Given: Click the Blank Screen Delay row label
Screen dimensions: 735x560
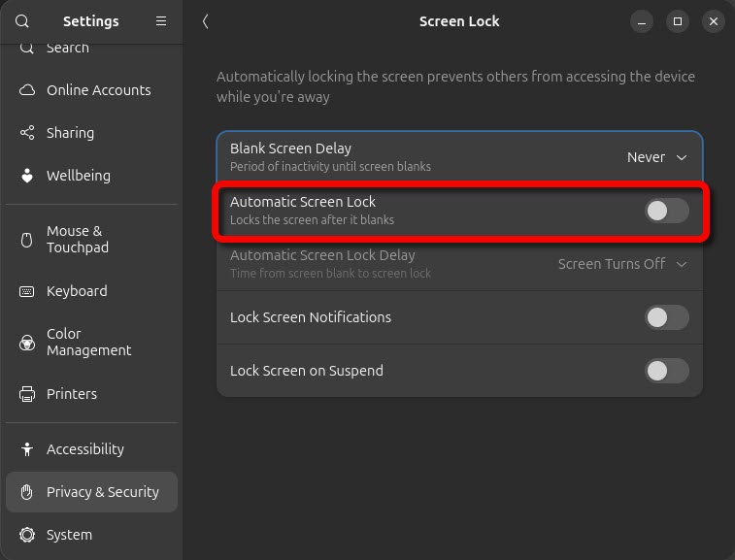Looking at the screenshot, I should tap(290, 148).
